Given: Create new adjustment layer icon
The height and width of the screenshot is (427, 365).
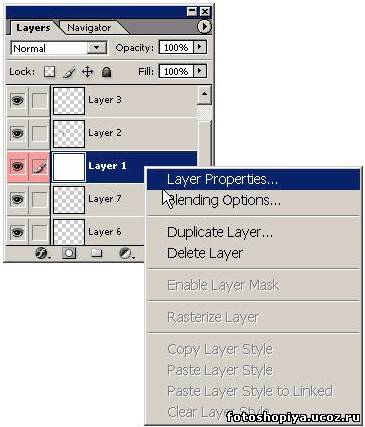Looking at the screenshot, I should click(x=127, y=254).
